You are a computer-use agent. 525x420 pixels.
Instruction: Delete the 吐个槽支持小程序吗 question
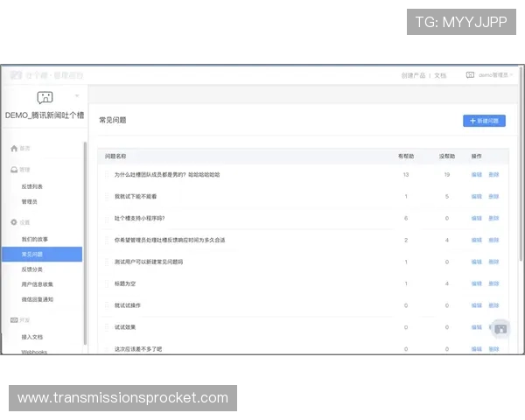point(493,219)
